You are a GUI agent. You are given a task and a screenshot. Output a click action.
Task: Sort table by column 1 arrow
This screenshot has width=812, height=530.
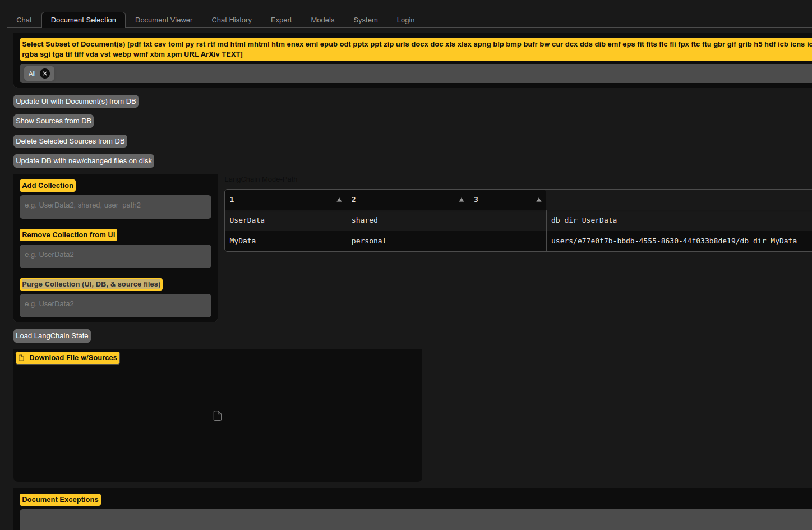[339, 200]
